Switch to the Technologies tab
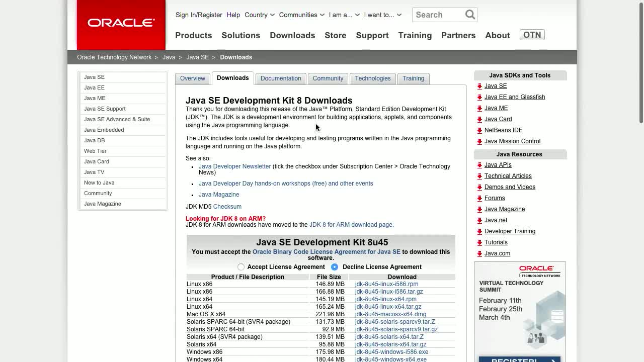Screen dimensions: 644x362 point(373,78)
